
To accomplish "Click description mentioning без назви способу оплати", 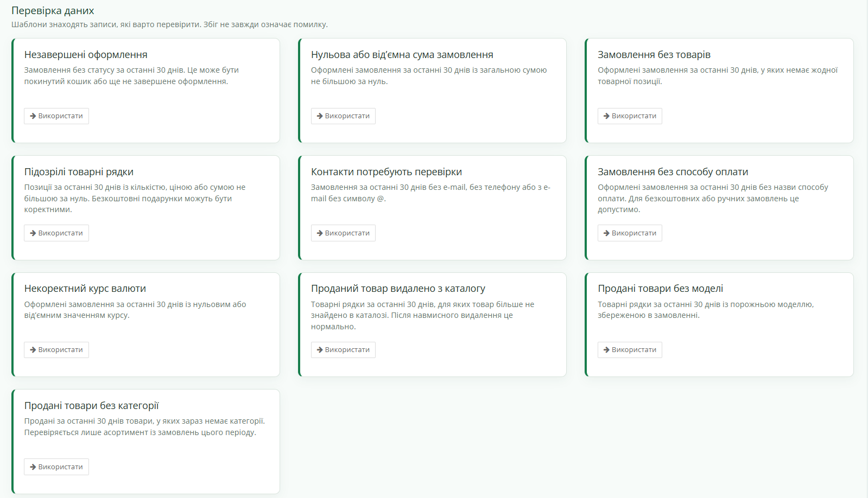I will [x=713, y=199].
